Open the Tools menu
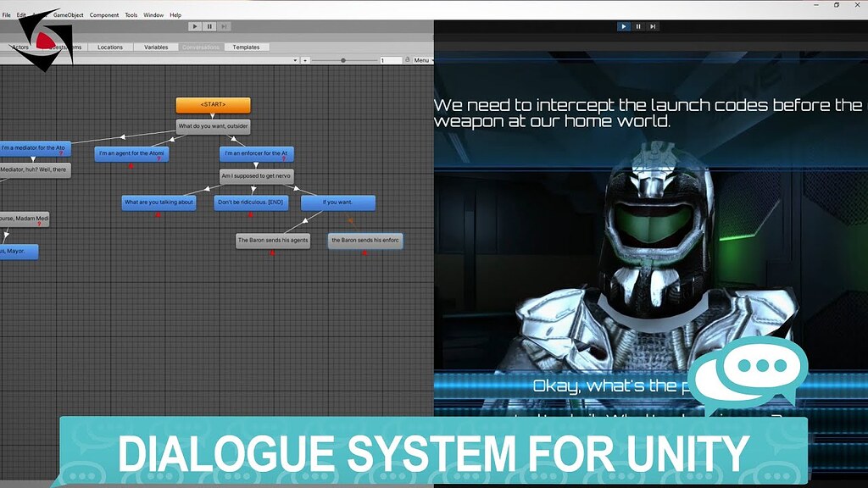The image size is (868, 488). [x=131, y=14]
